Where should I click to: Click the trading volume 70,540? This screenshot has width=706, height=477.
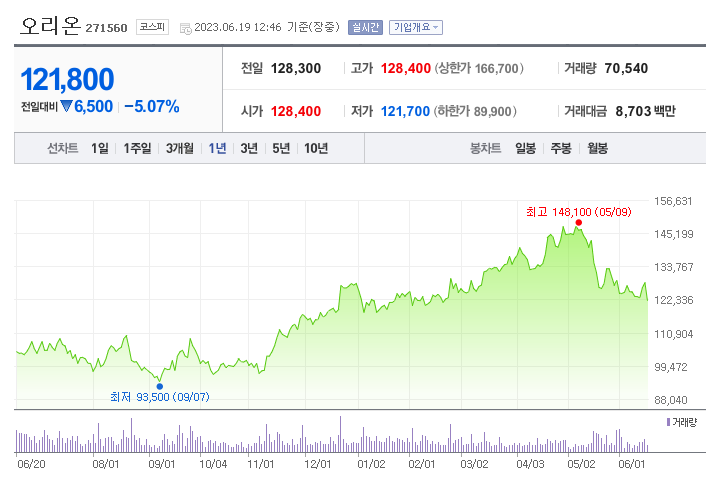pos(626,68)
